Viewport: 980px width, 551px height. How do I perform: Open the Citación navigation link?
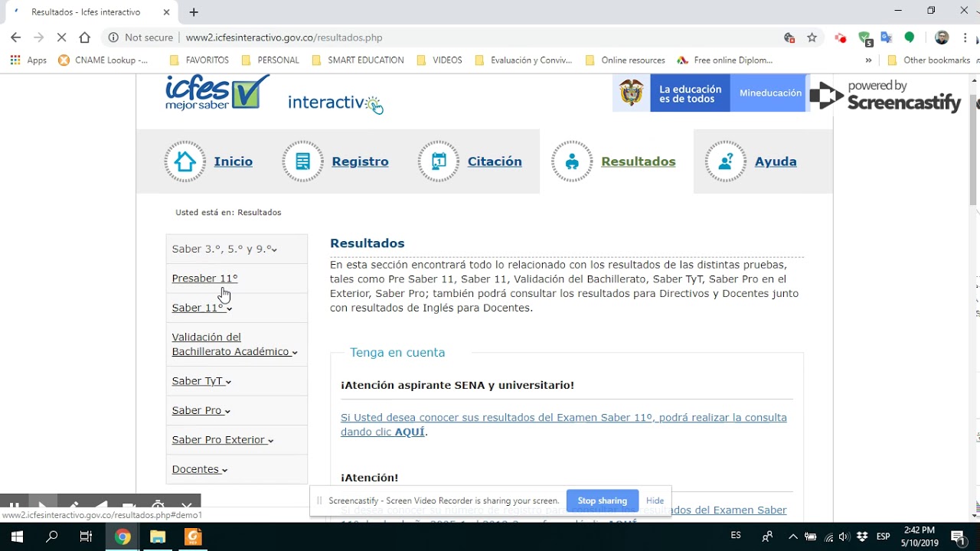coord(495,161)
